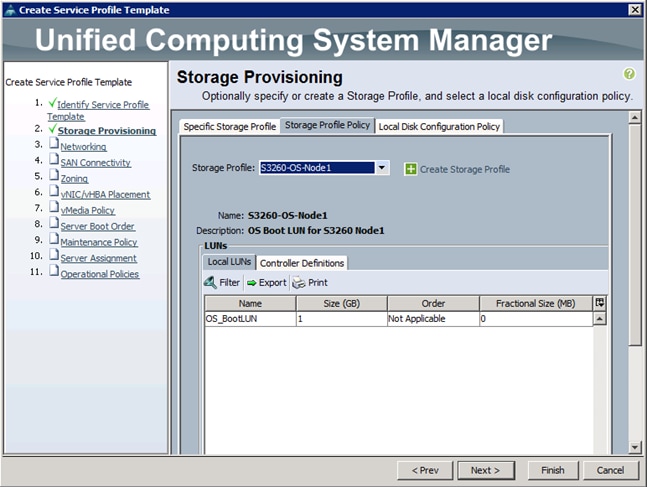Click the Print printer icon
This screenshot has width=647, height=487.
(299, 283)
